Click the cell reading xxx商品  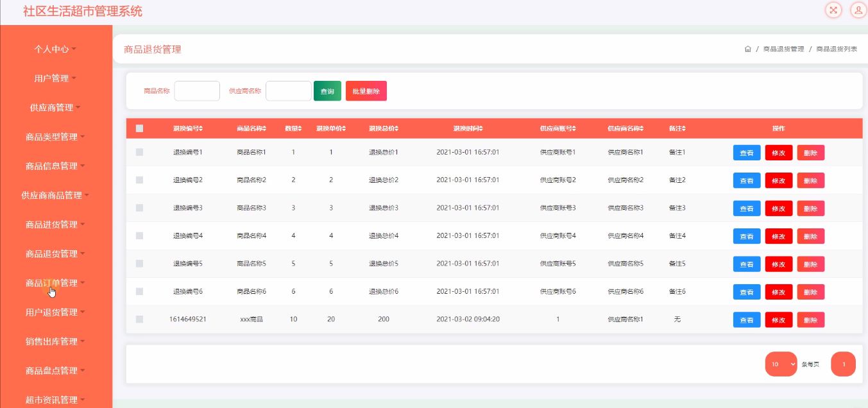251,319
